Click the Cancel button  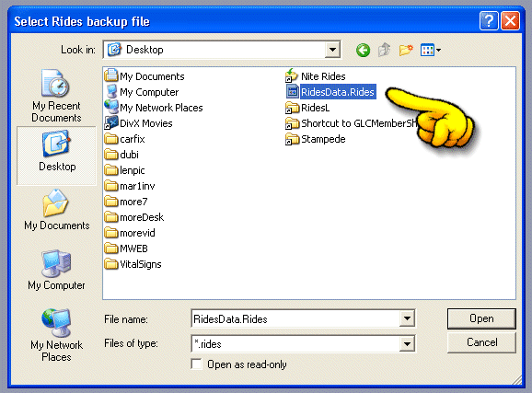(x=481, y=342)
